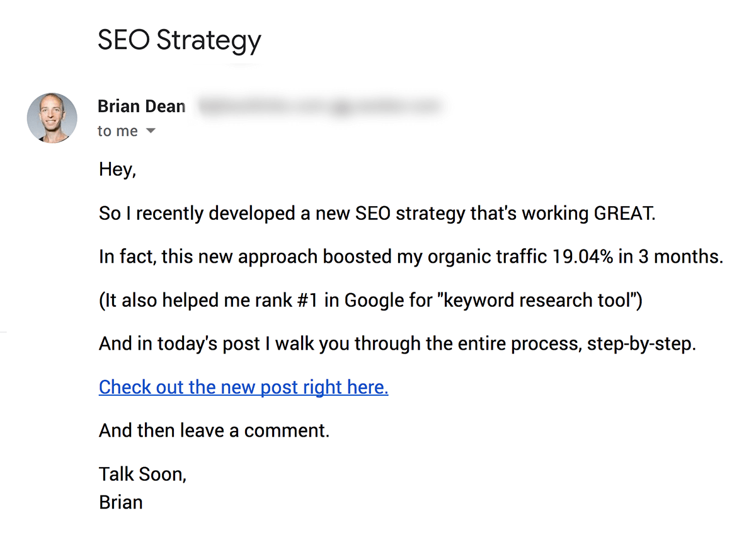Image resolution: width=756 pixels, height=542 pixels.
Task: Click the SEO Strategy subject heading
Action: [180, 40]
